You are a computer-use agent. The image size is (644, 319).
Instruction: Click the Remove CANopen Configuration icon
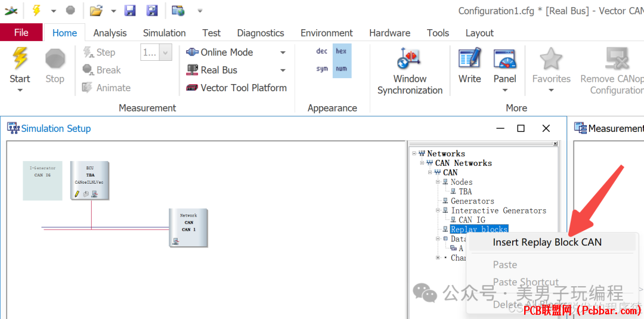[618, 58]
